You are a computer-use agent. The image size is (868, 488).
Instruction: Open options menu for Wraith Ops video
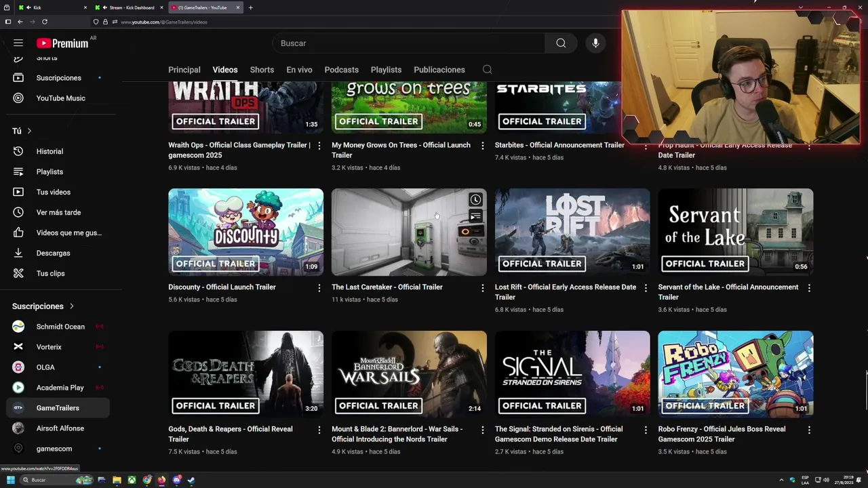[319, 146]
